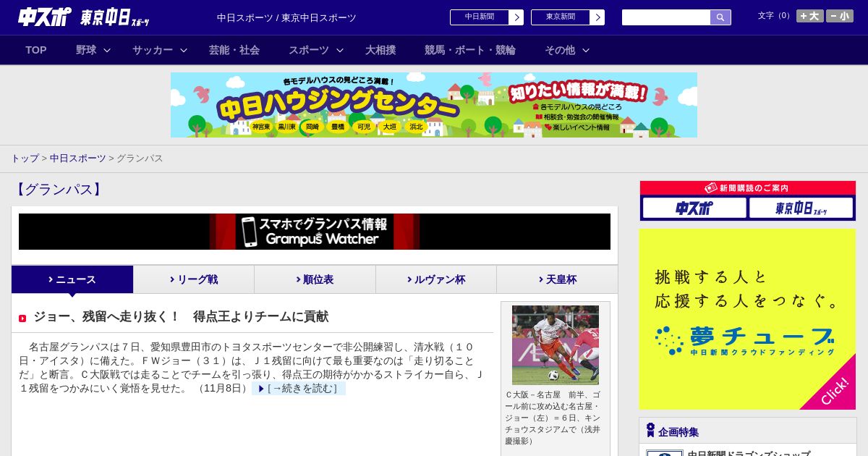Screen dimensions: 868x456
Task: Decrease font size with －小 button
Action: (840, 16)
